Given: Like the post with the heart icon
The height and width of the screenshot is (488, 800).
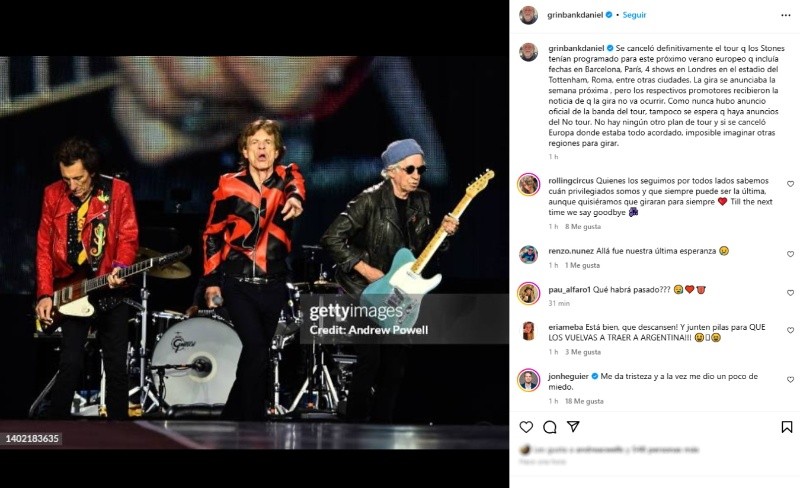Looking at the screenshot, I should point(526,427).
